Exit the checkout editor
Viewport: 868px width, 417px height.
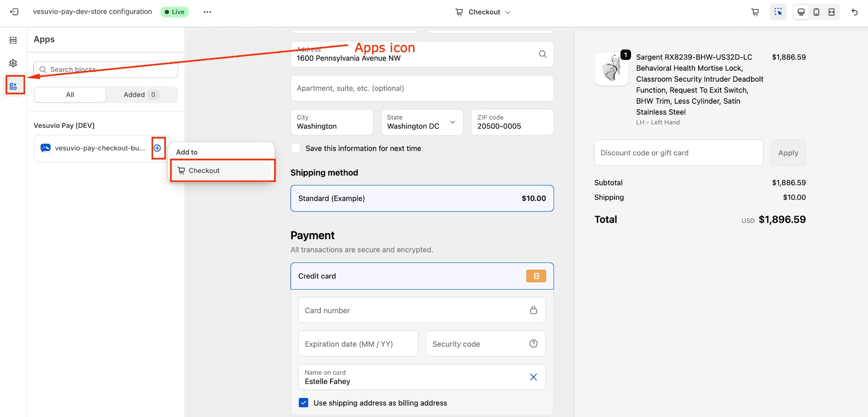[x=14, y=12]
